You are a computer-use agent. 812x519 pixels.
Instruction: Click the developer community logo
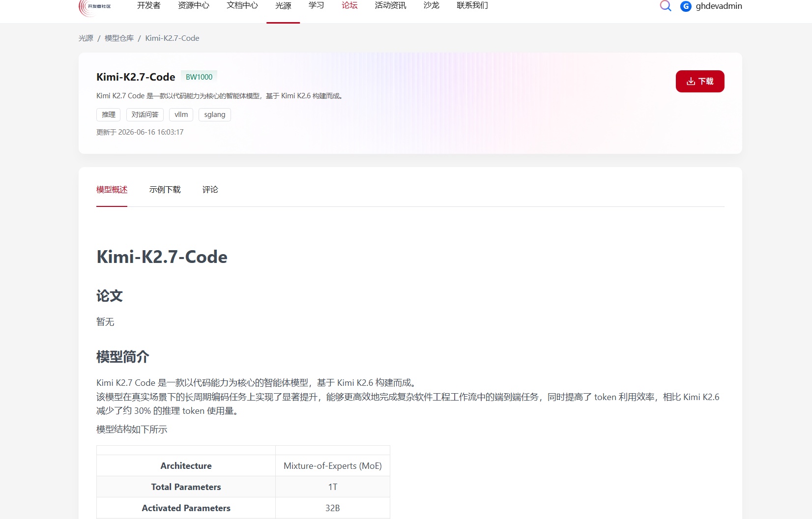[x=95, y=7]
